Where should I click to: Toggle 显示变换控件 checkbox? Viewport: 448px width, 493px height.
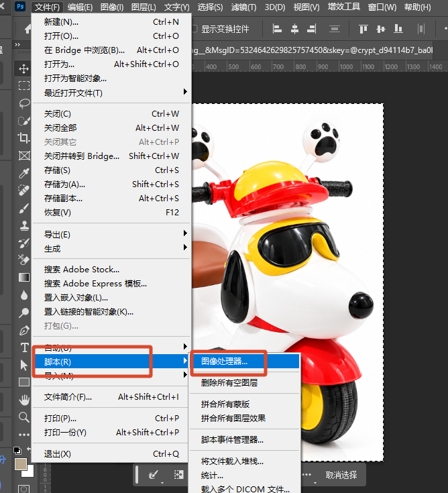(x=194, y=29)
